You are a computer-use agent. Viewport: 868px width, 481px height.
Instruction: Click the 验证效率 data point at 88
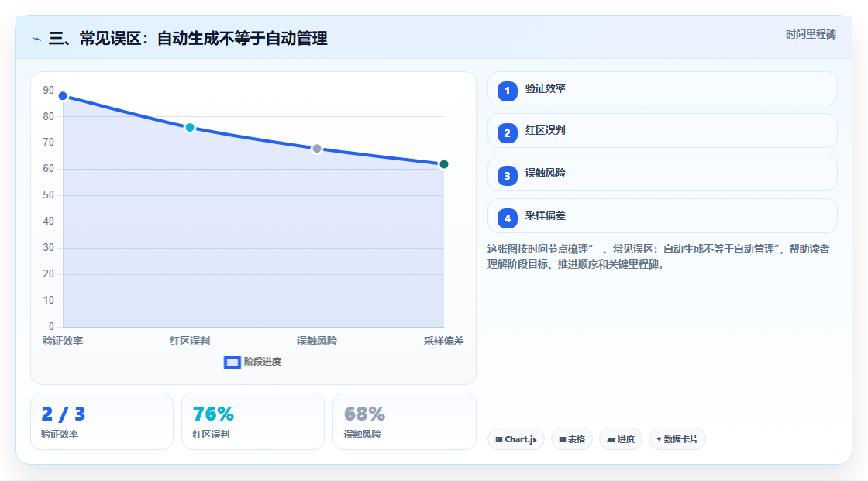(x=63, y=96)
